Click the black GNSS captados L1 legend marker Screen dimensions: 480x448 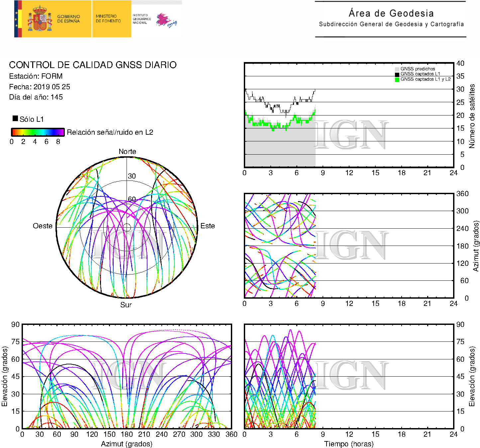397,74
